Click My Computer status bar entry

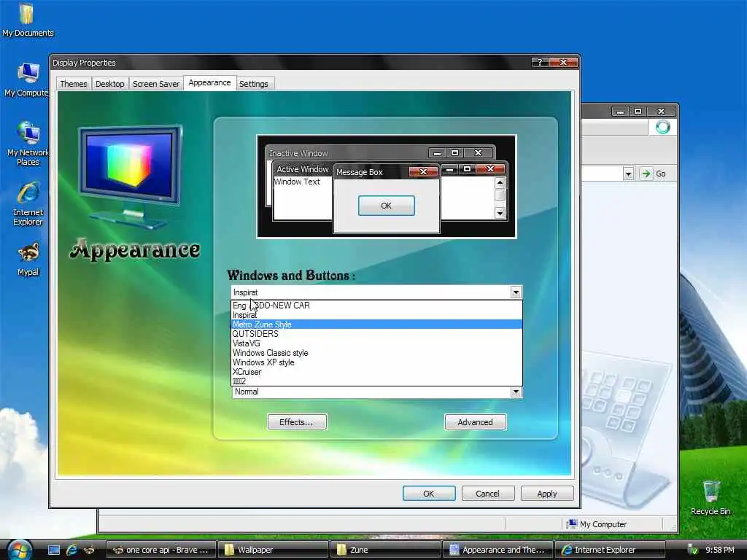point(597,524)
